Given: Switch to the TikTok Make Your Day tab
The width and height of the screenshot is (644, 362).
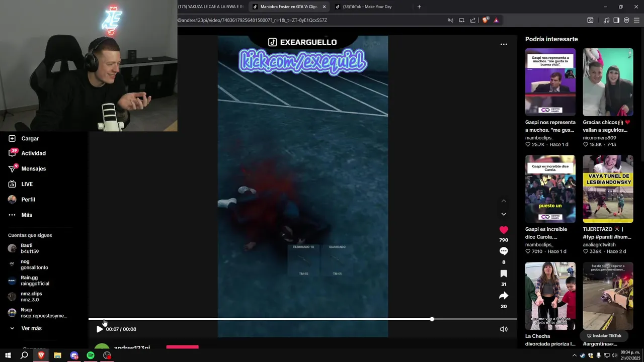Looking at the screenshot, I should tap(367, 7).
